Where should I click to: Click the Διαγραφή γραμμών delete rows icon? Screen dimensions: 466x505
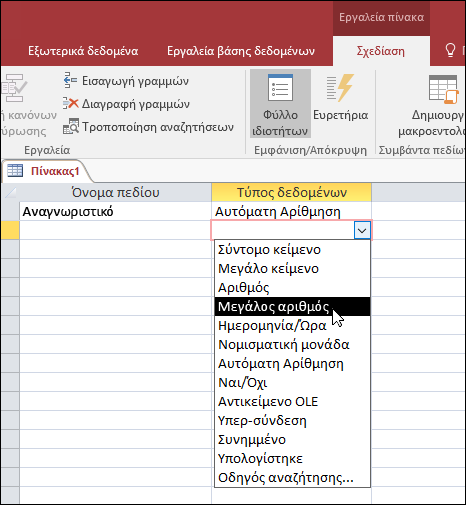click(71, 104)
